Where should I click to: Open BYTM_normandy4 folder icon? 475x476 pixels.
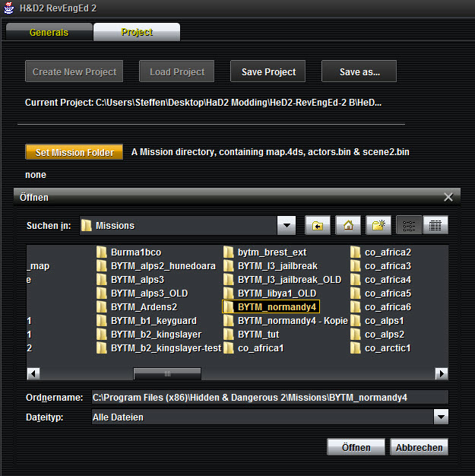coord(230,307)
